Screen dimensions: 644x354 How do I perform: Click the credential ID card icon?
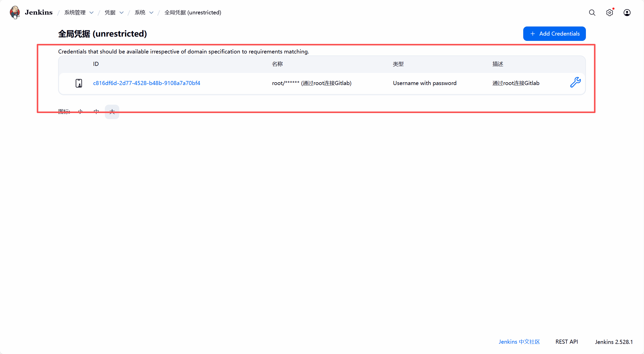(x=79, y=83)
